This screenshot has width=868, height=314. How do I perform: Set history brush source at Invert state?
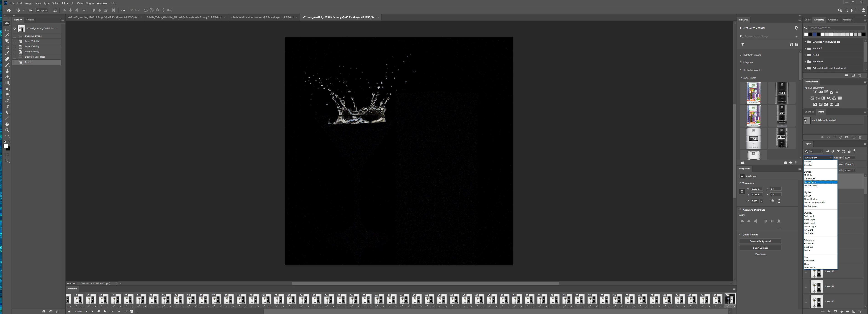click(x=15, y=62)
